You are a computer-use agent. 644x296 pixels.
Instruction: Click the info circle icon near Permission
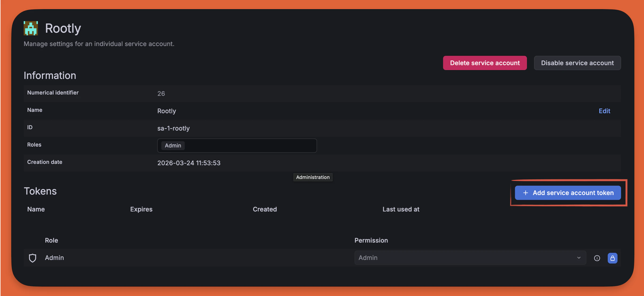coord(597,258)
